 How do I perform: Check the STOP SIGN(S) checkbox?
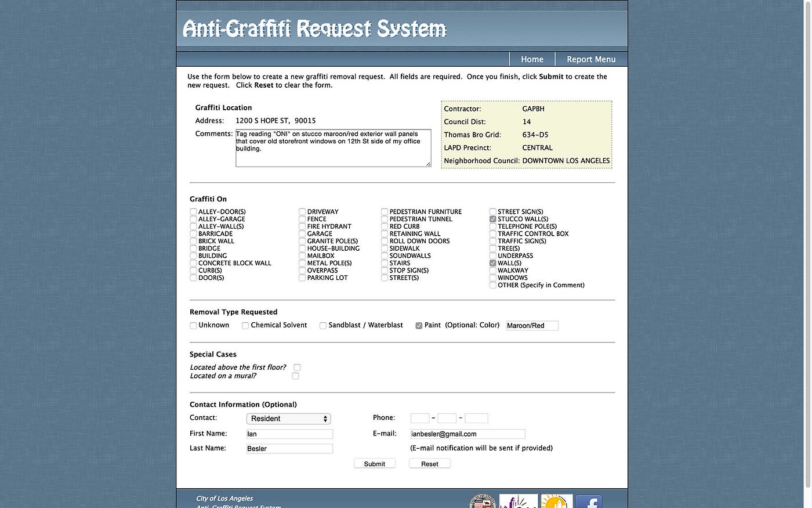(385, 271)
